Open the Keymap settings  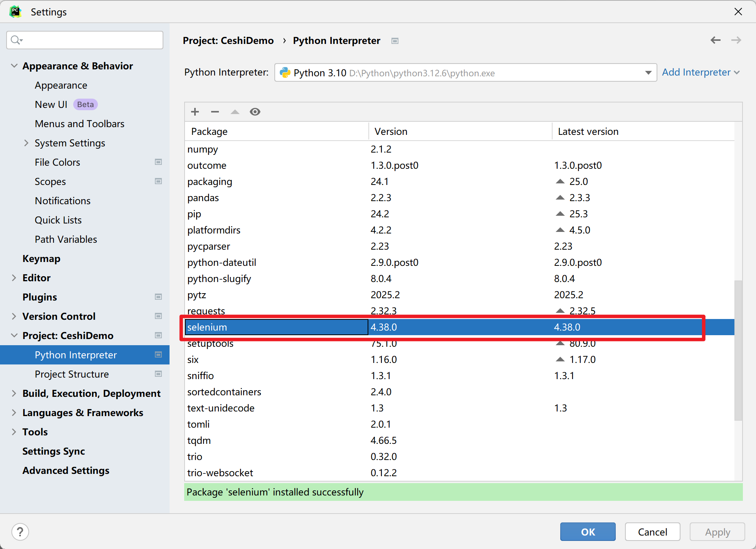click(41, 259)
